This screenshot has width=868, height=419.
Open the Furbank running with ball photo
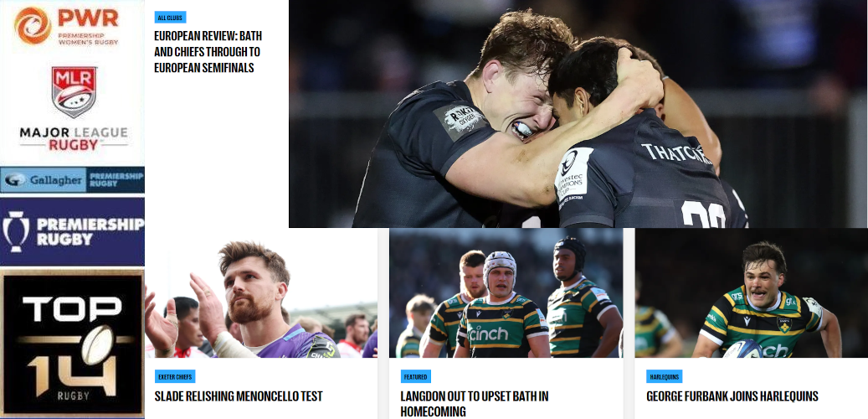pos(751,292)
